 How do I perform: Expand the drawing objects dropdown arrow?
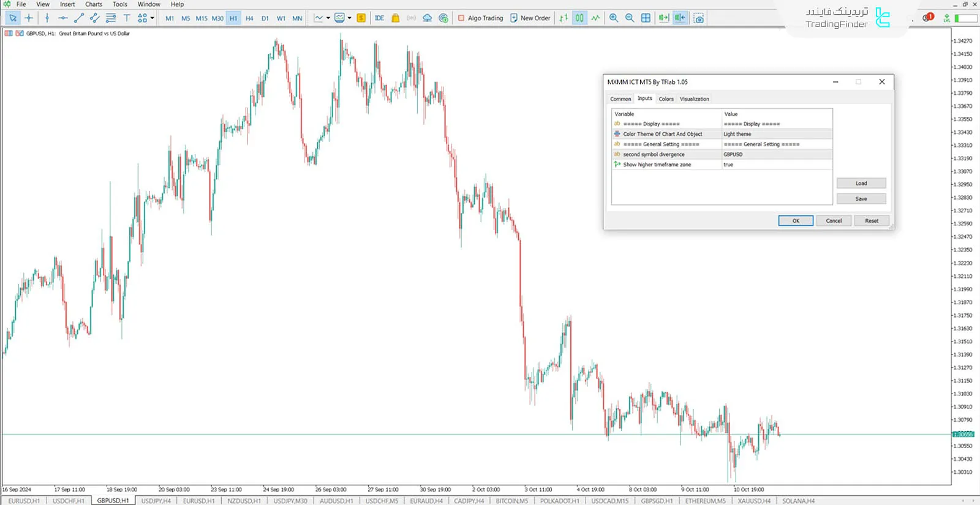pyautogui.click(x=153, y=18)
